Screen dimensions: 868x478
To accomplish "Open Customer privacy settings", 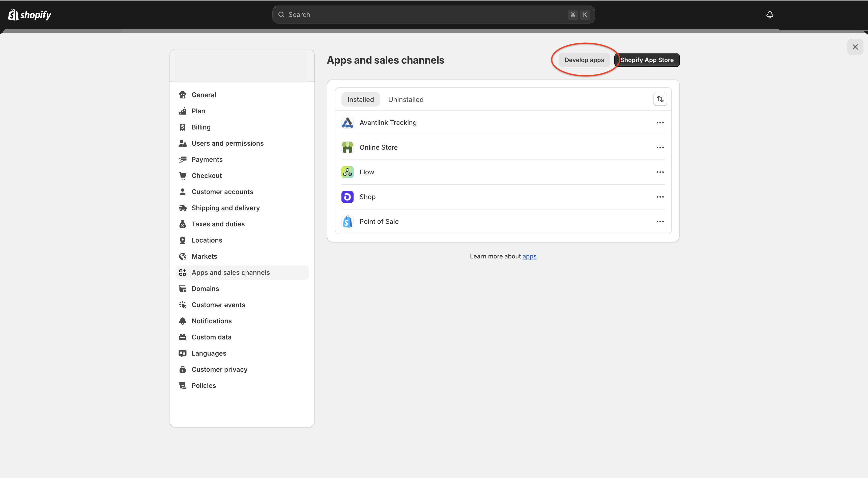I will [242, 370].
